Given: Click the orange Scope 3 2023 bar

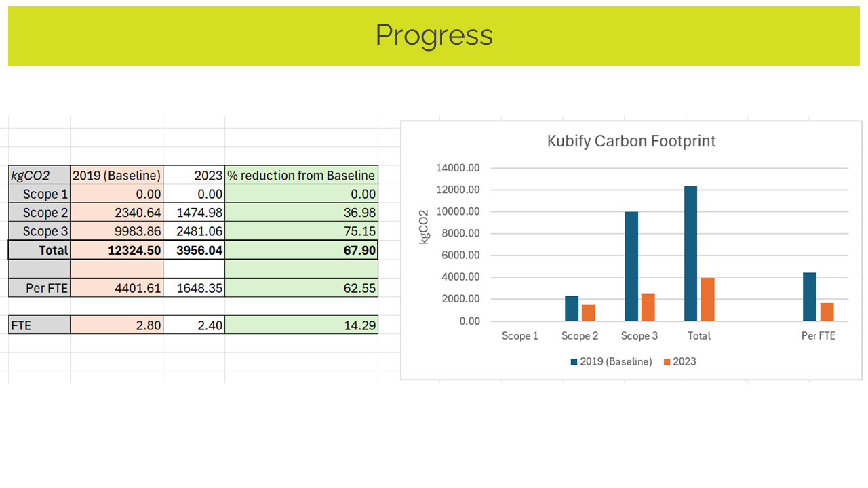Looking at the screenshot, I should coord(648,307).
